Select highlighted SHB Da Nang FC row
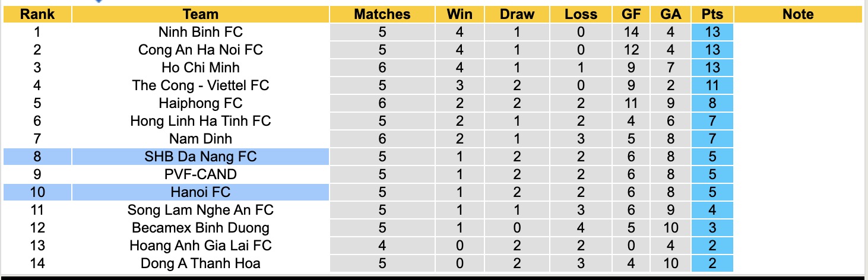Viewport: 868px width, 280px height. coord(201,157)
